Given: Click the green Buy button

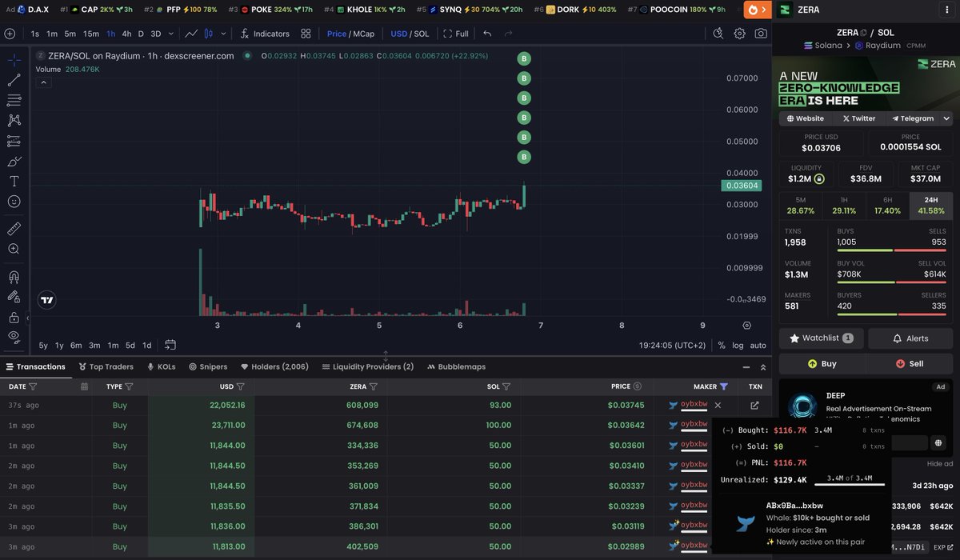Looking at the screenshot, I should tap(821, 363).
